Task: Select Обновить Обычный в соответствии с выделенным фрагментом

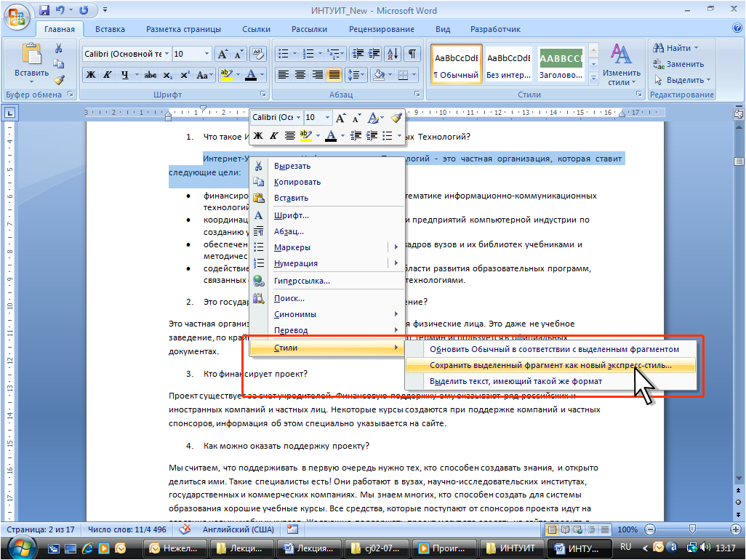Action: coord(550,349)
